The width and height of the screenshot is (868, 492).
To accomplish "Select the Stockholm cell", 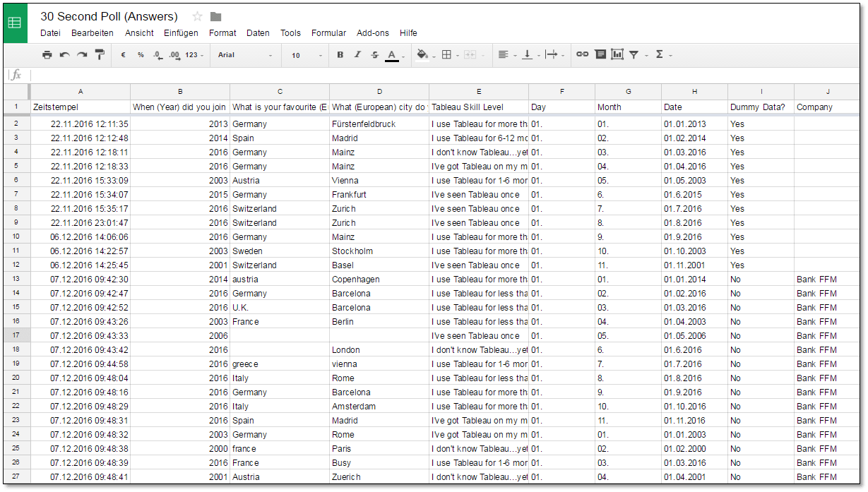I will pyautogui.click(x=379, y=251).
